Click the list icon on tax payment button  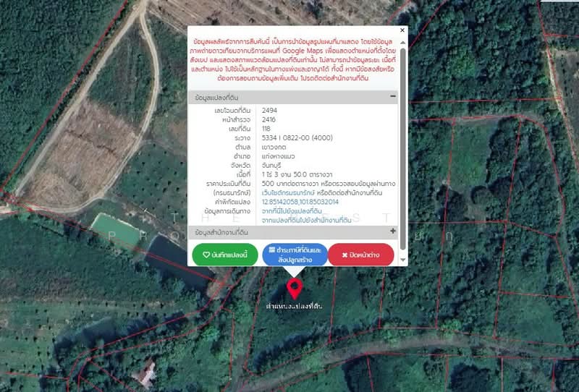(x=271, y=249)
